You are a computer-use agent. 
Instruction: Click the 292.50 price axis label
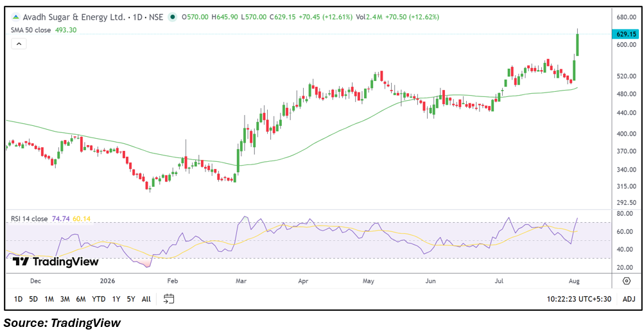click(x=626, y=202)
